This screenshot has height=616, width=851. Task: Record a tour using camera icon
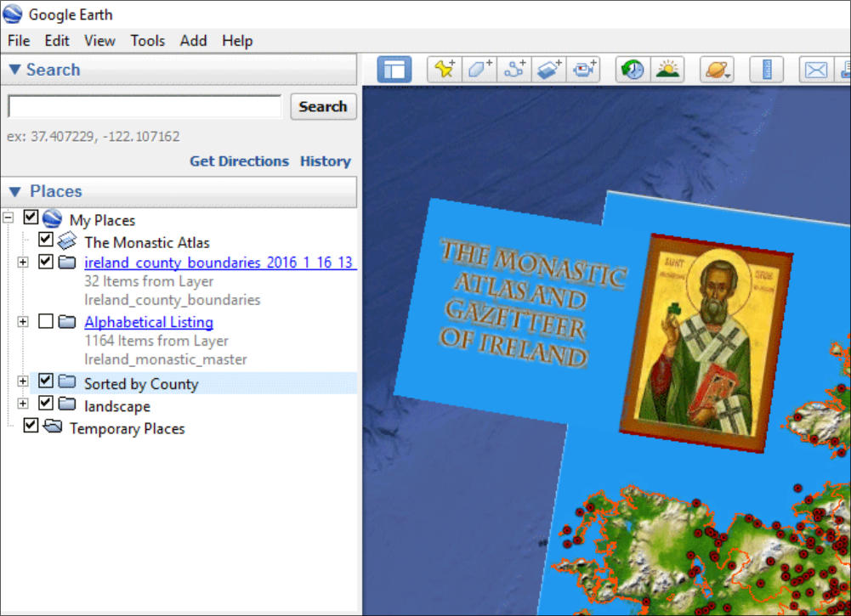583,70
